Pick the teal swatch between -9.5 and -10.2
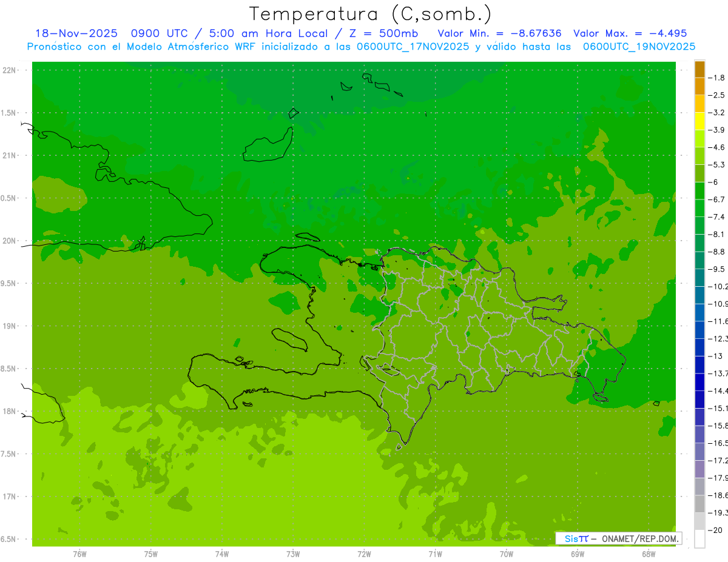 coord(699,278)
